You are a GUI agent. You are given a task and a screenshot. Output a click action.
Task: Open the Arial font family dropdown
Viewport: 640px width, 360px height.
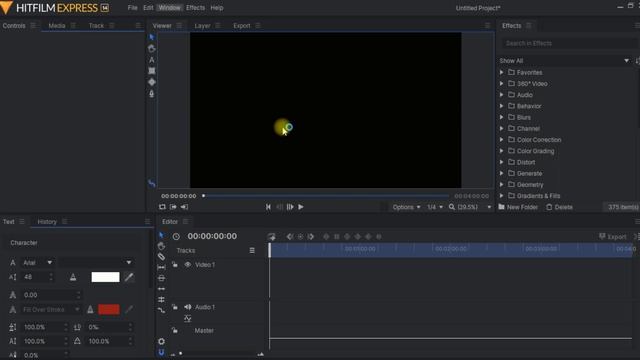pos(37,262)
